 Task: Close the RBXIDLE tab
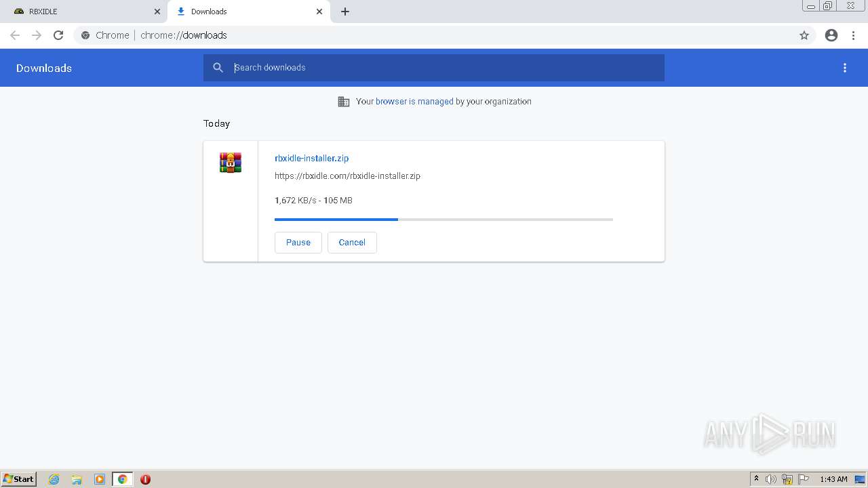(157, 12)
